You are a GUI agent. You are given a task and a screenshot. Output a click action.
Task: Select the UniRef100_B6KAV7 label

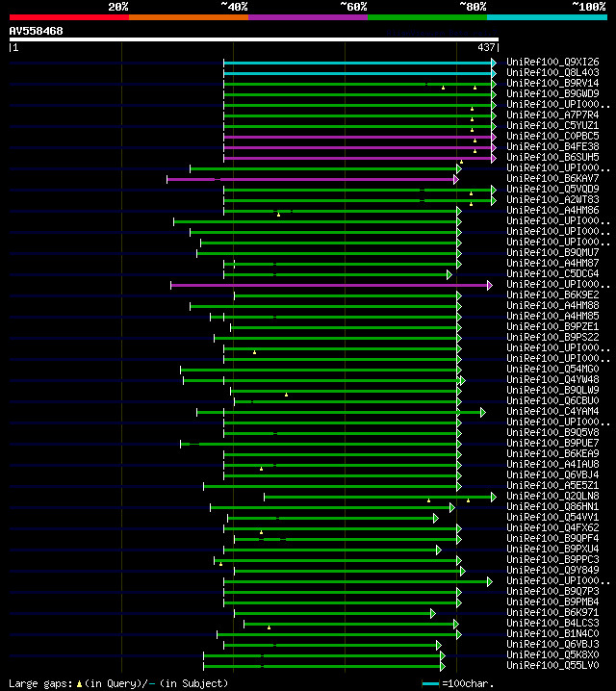tap(552, 178)
